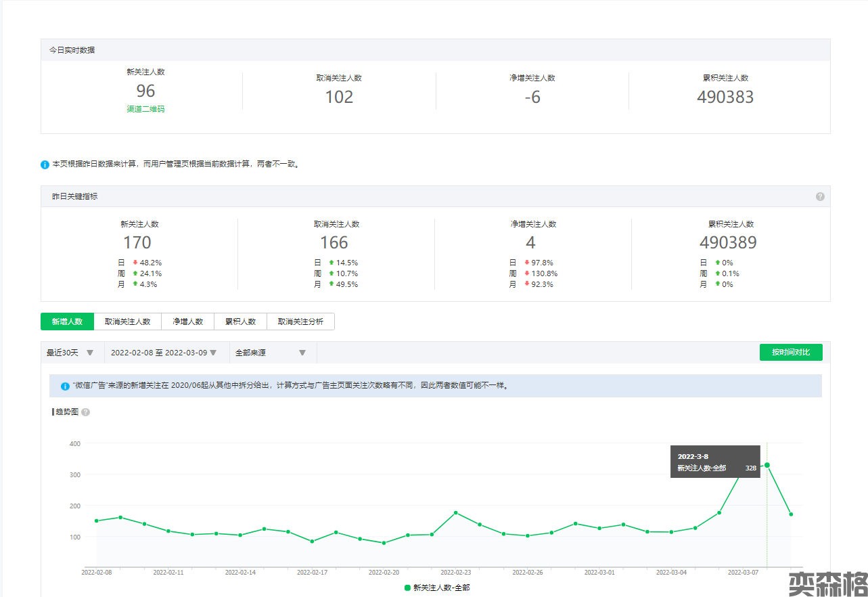Click the red down arrow beside 48.2%

click(135, 263)
